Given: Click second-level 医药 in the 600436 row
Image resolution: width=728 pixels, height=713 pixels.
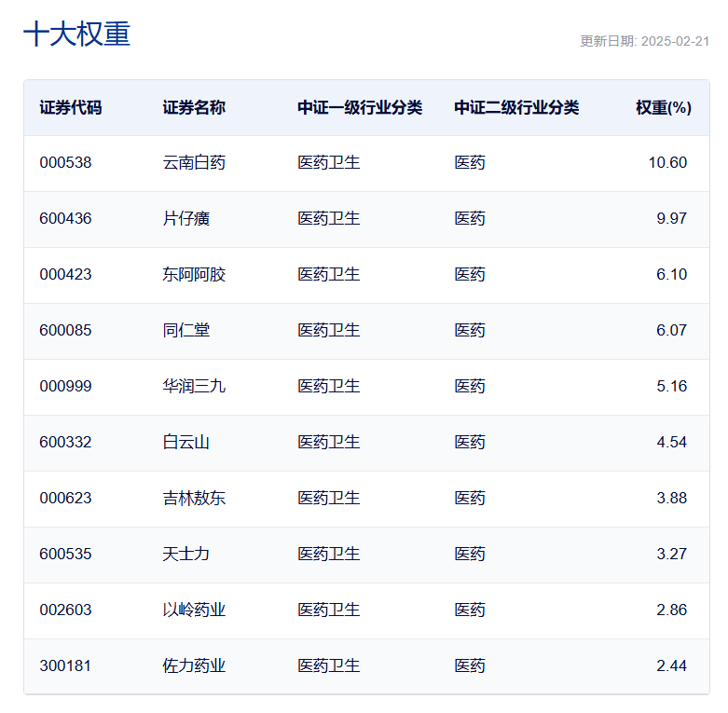Looking at the screenshot, I should [x=470, y=219].
